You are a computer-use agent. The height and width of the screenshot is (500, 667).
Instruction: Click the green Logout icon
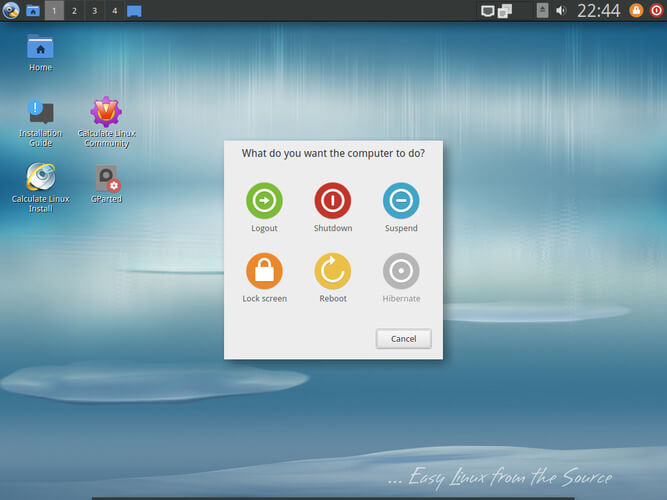click(x=264, y=200)
